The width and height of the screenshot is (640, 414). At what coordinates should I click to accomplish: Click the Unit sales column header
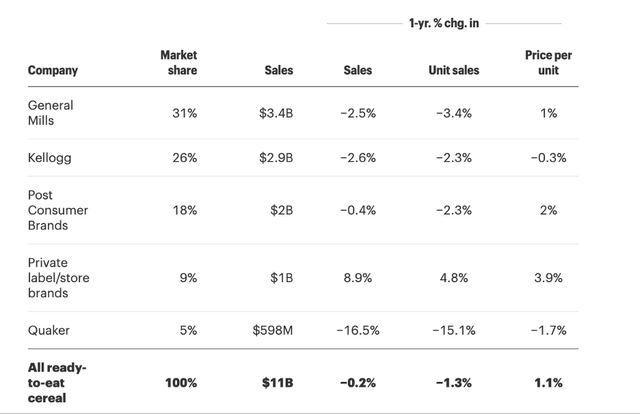pyautogui.click(x=453, y=71)
